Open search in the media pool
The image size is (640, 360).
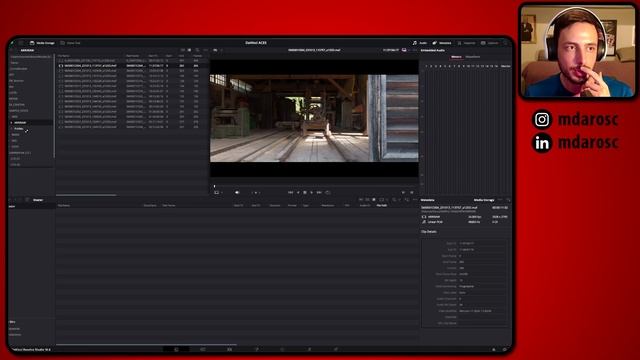point(394,200)
